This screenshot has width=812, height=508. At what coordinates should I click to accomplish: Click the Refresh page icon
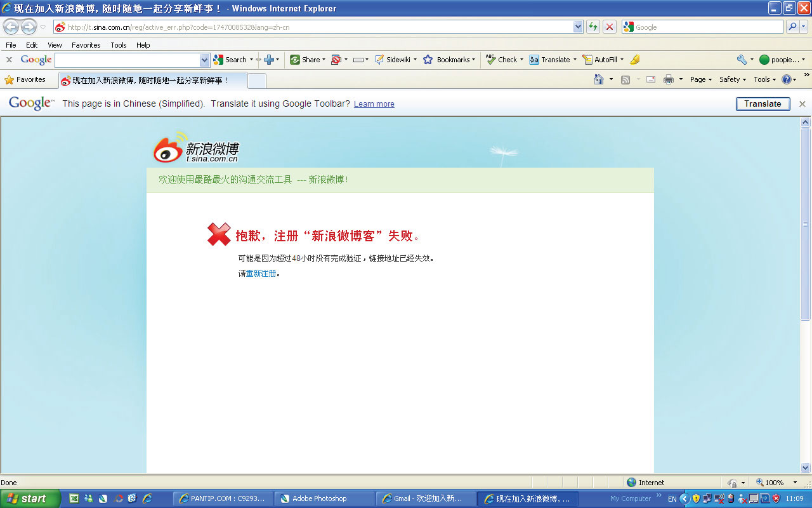point(593,27)
